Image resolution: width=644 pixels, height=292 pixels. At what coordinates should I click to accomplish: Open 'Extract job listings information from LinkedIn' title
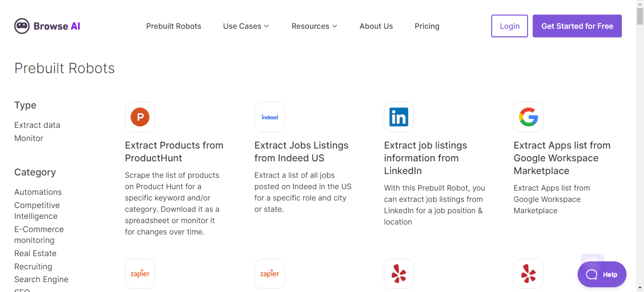click(x=426, y=158)
